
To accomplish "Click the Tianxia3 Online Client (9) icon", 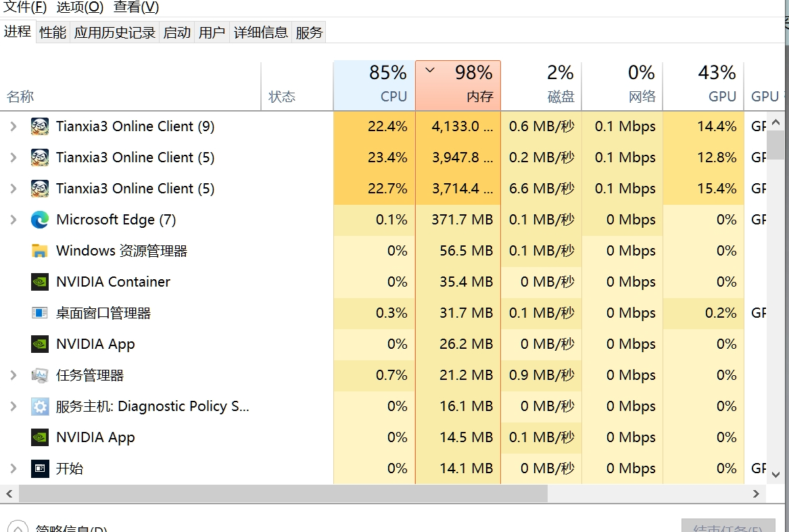I will (x=40, y=126).
